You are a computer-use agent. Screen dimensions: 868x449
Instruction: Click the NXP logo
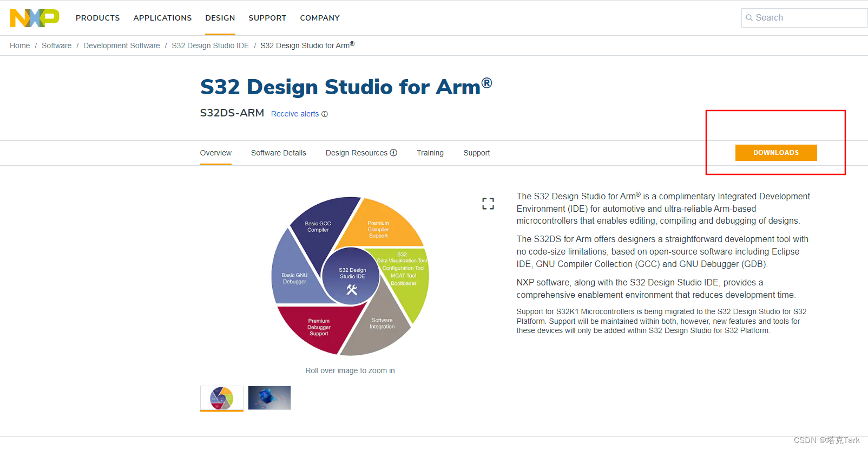point(35,18)
